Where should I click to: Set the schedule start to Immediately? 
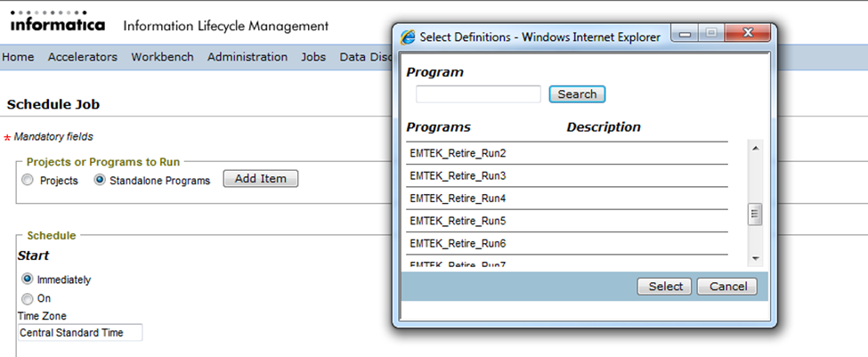click(x=27, y=280)
